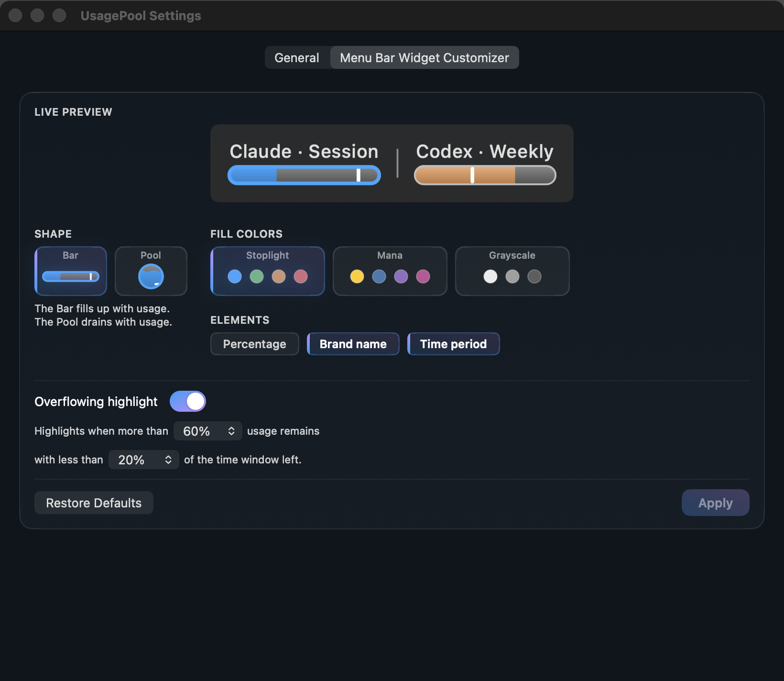Click the middle blue Mana color dot
The height and width of the screenshot is (681, 784).
coord(379,276)
